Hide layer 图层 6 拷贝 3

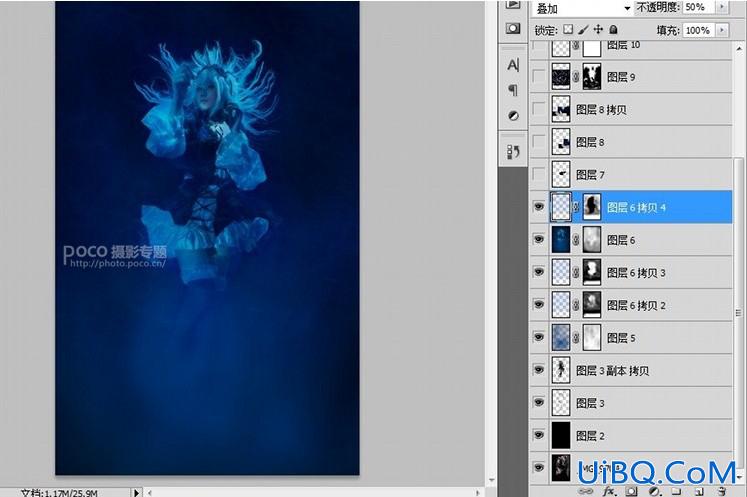[x=539, y=272]
